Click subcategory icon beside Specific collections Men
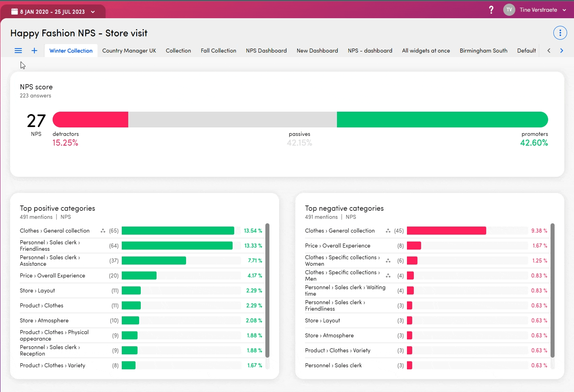 [388, 276]
